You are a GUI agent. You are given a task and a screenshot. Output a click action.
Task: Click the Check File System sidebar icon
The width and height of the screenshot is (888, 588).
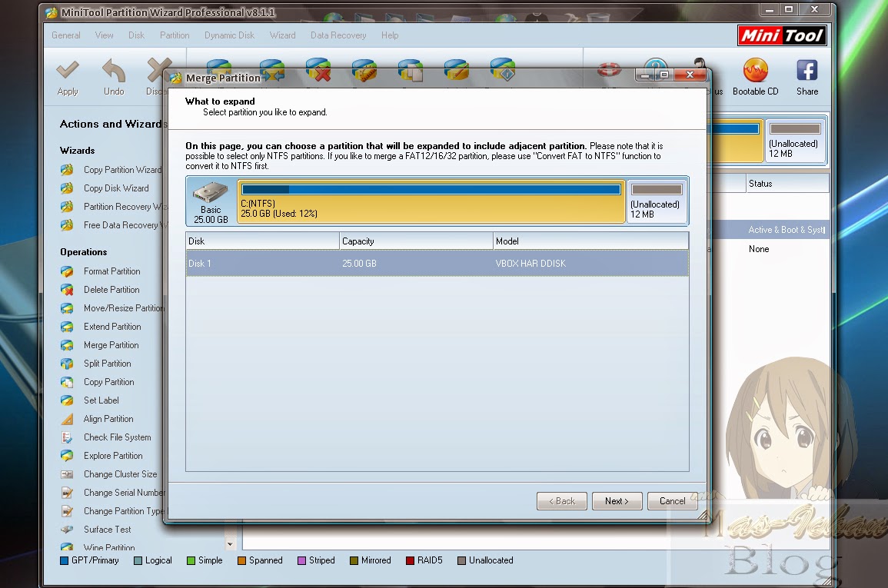pos(67,437)
